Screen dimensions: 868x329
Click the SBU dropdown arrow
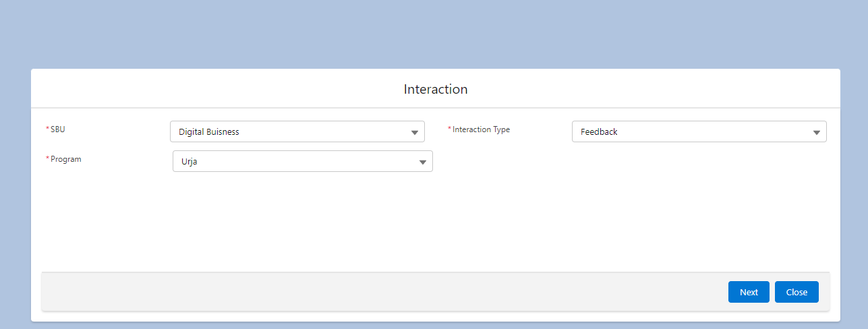coord(415,132)
